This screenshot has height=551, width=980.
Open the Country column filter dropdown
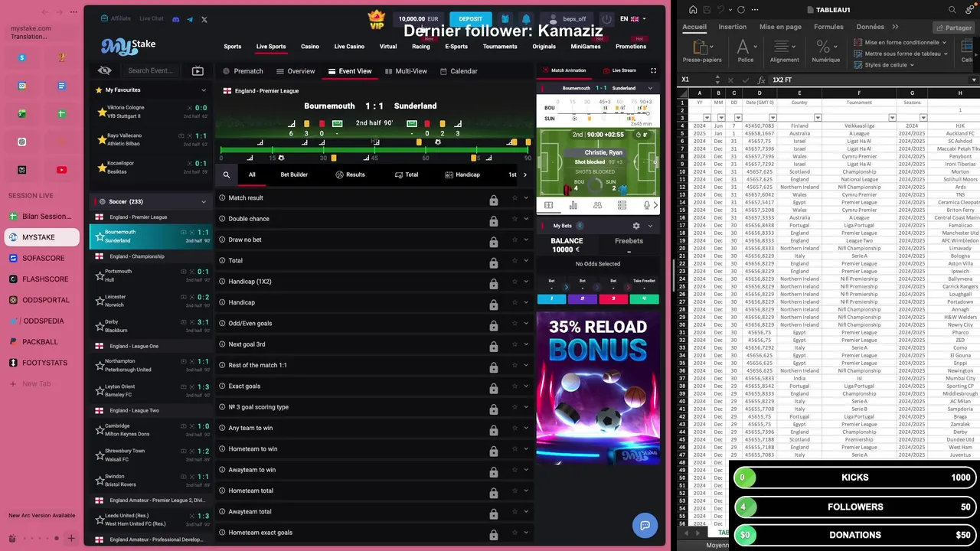tap(818, 118)
